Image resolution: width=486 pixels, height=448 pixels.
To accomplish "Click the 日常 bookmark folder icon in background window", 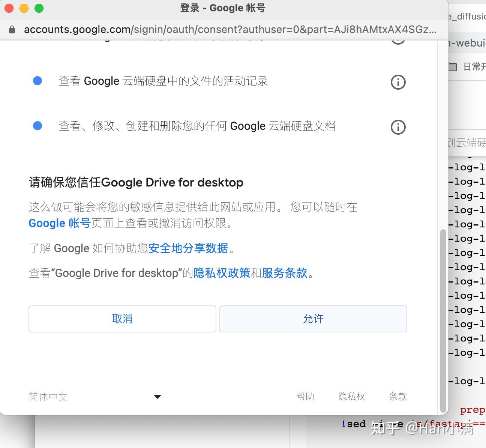I will 453,67.
